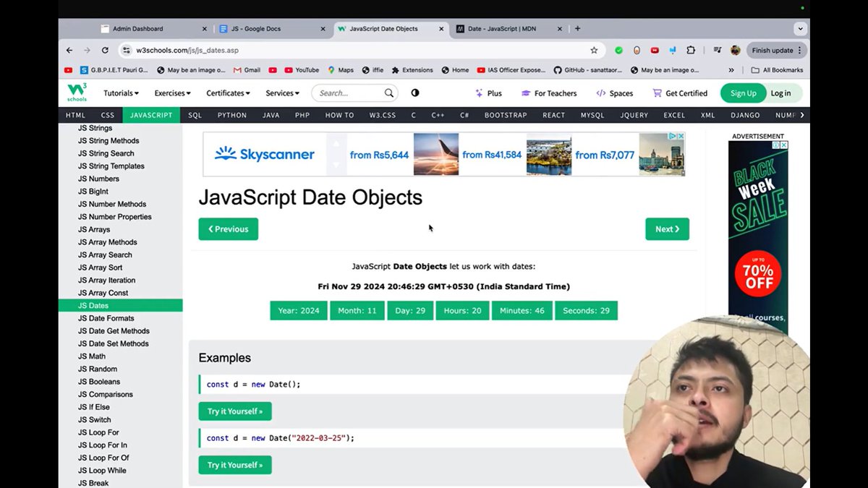
Task: Close the Date - JavaScript MDN tab
Action: pos(560,29)
